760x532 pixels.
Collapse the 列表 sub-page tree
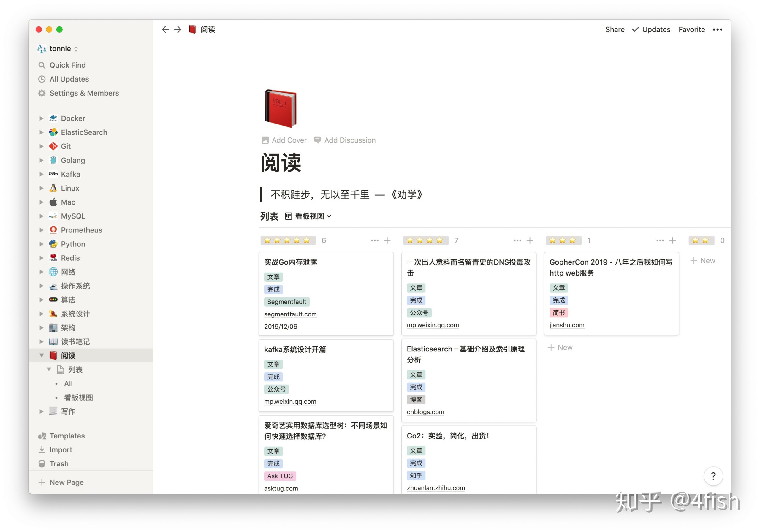[49, 369]
